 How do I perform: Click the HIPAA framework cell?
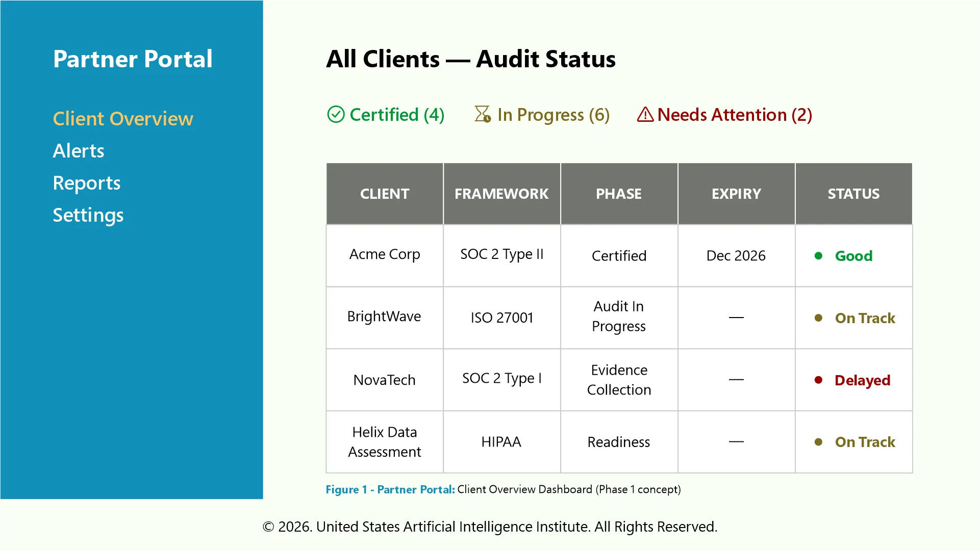point(502,442)
